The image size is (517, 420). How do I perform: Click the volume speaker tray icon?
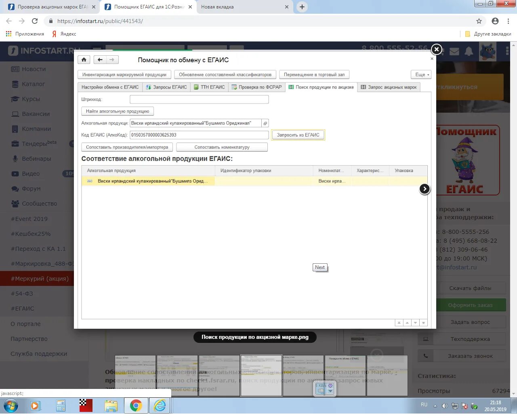445,406
